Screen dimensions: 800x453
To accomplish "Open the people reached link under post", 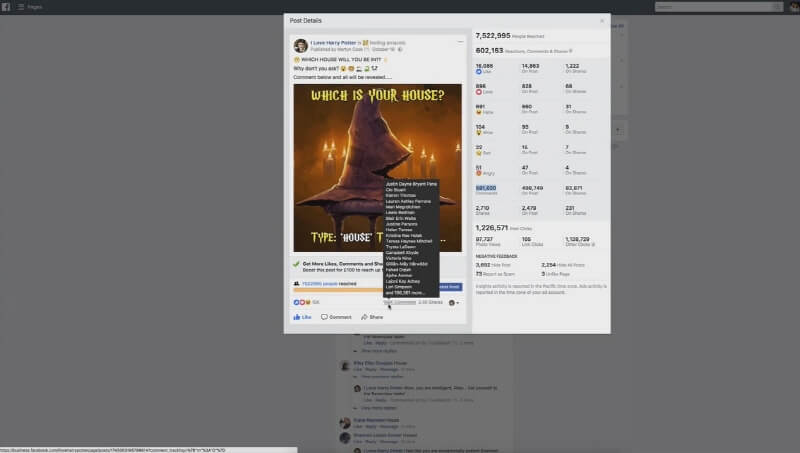I will 319,284.
